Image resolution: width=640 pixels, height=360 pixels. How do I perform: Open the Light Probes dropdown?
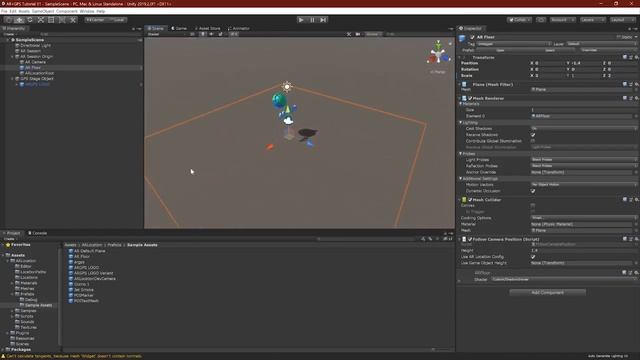pyautogui.click(x=584, y=160)
